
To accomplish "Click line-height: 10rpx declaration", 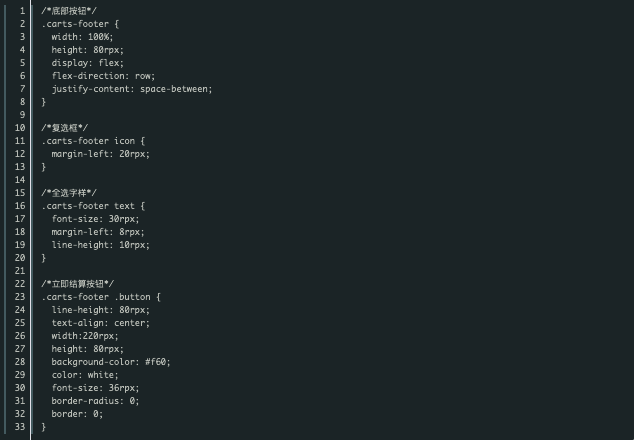I will [101, 245].
